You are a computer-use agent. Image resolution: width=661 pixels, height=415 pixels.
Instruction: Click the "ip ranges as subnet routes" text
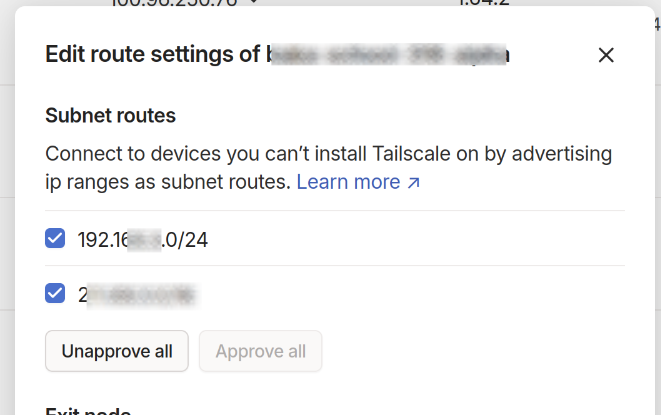click(168, 182)
